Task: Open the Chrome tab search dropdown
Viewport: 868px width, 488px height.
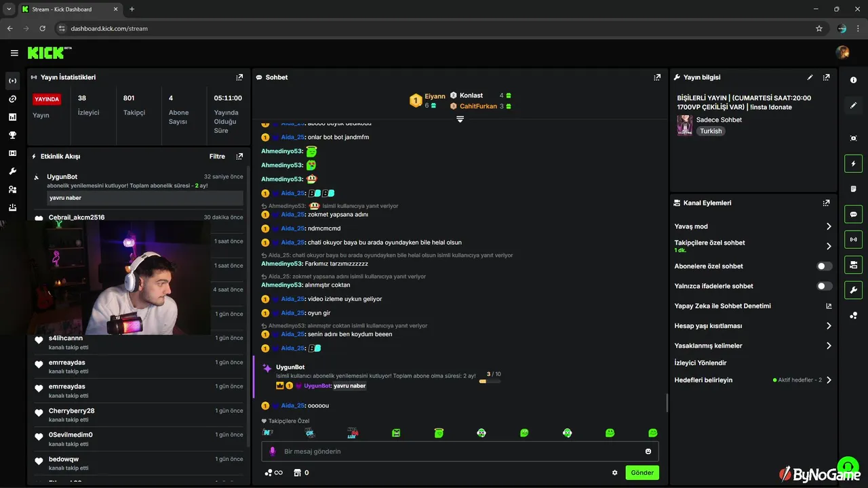Action: 9,9
